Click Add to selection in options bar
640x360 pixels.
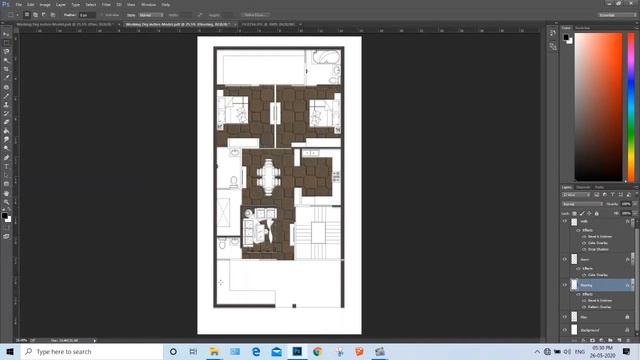point(36,15)
